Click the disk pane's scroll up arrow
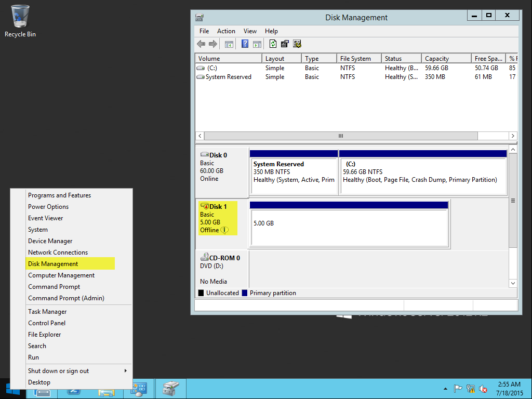532x399 pixels. click(513, 150)
